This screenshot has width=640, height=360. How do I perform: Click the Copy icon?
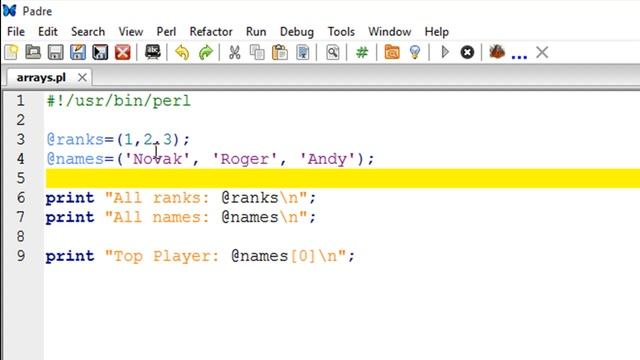pos(257,53)
